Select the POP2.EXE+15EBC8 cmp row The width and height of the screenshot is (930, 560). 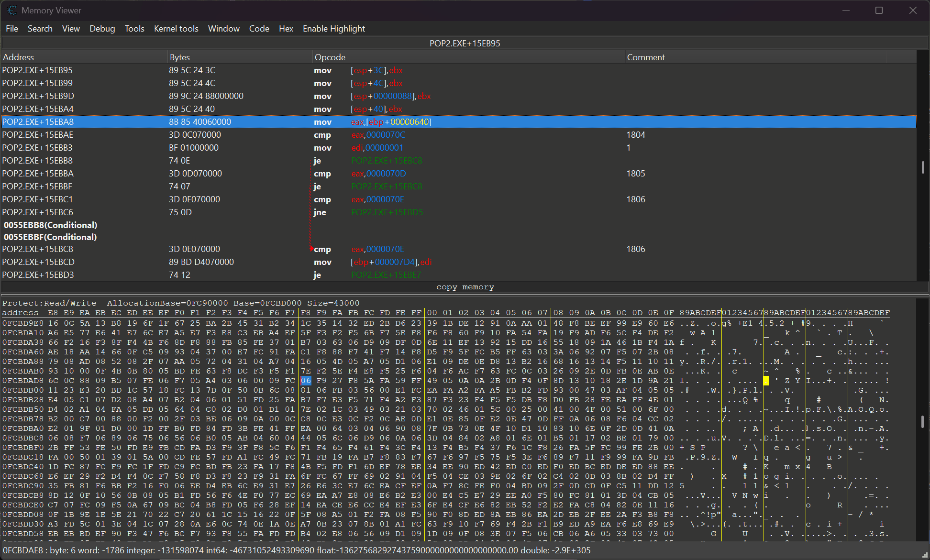coord(459,249)
